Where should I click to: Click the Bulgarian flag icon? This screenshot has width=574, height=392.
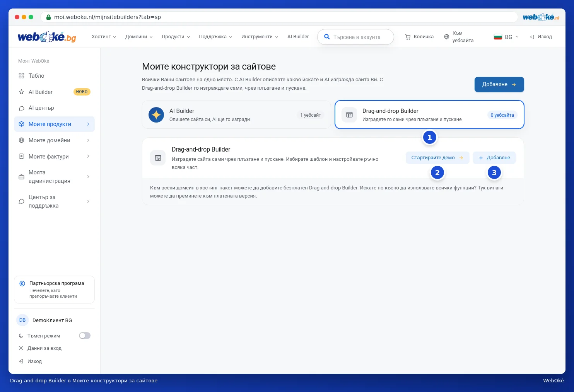[x=498, y=37]
